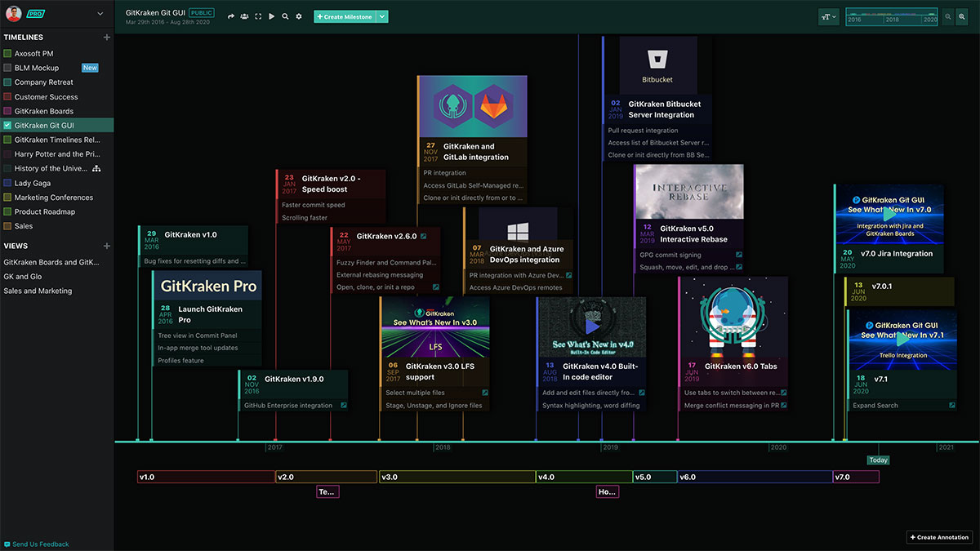
Task: Start the timeline slideshow with the play icon
Action: pyautogui.click(x=272, y=16)
